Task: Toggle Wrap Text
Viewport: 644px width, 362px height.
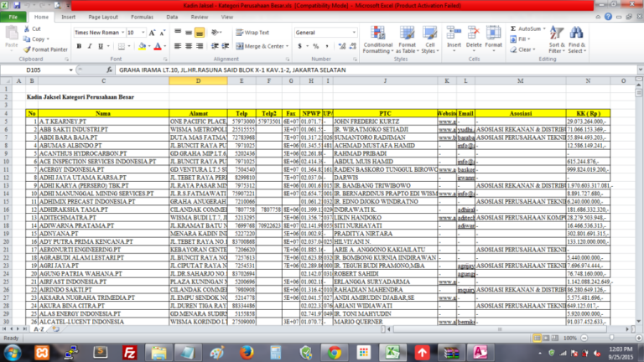Action: point(252,33)
